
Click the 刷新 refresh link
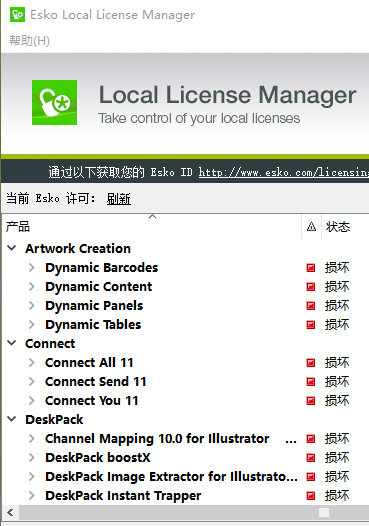pos(119,199)
